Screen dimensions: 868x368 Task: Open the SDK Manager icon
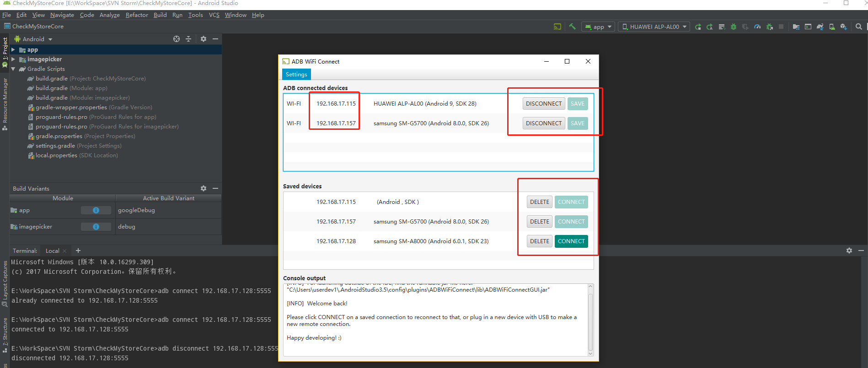[844, 27]
